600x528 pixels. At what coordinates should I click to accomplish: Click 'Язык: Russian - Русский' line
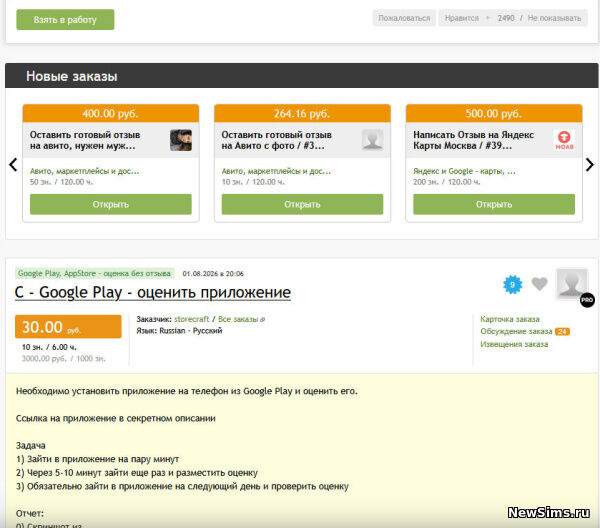[179, 331]
